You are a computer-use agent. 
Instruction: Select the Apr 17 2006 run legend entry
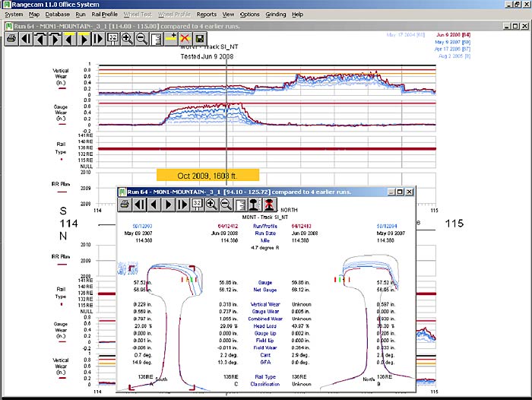[452, 49]
